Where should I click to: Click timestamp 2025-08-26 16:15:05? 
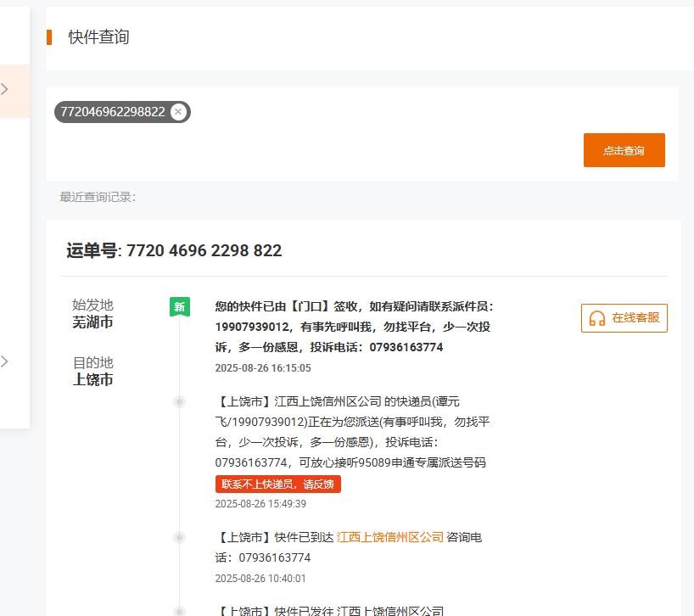[x=263, y=367]
